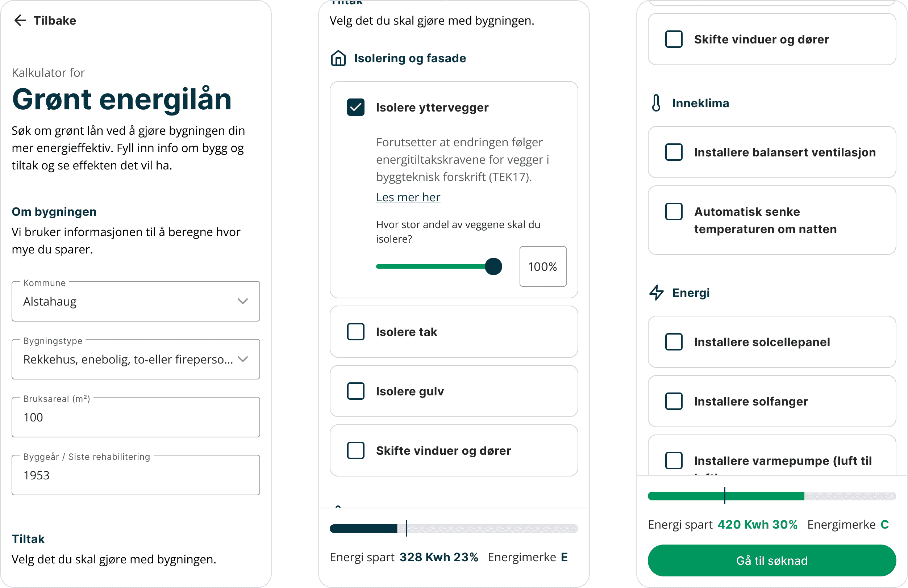Select the Installere solcellepanel checkbox
This screenshot has height=588, width=908.
pos(674,342)
